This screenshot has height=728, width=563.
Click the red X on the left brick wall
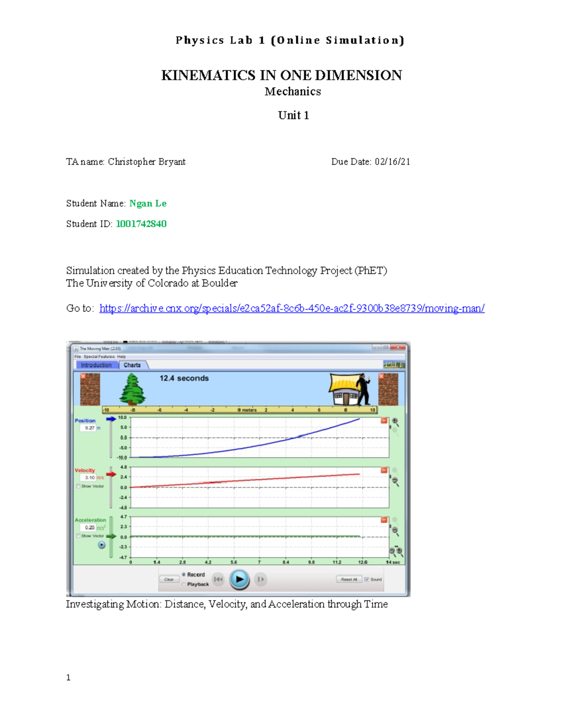[84, 376]
